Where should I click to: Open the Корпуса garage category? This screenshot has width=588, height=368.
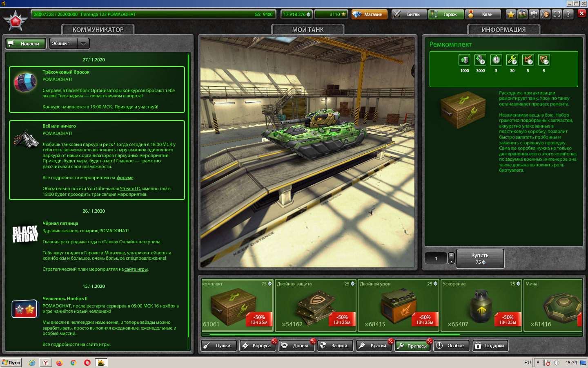point(257,346)
